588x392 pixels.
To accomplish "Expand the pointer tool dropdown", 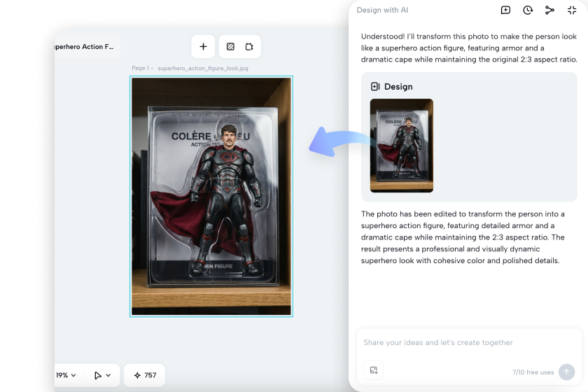I will click(102, 375).
